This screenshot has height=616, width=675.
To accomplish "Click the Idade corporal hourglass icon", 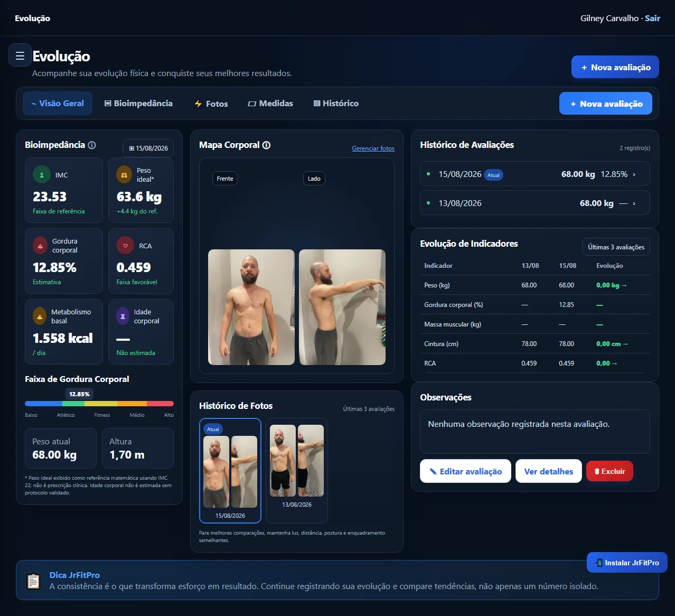I will pos(123,316).
